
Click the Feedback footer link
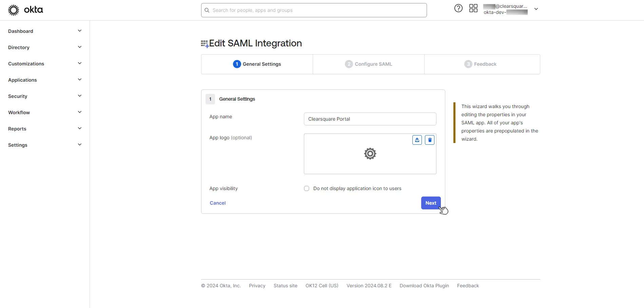click(x=468, y=286)
